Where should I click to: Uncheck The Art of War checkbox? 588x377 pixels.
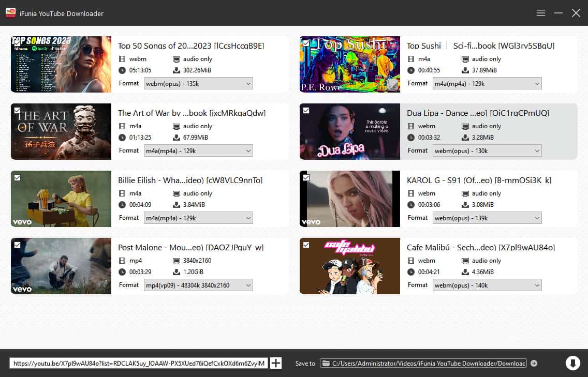click(18, 110)
